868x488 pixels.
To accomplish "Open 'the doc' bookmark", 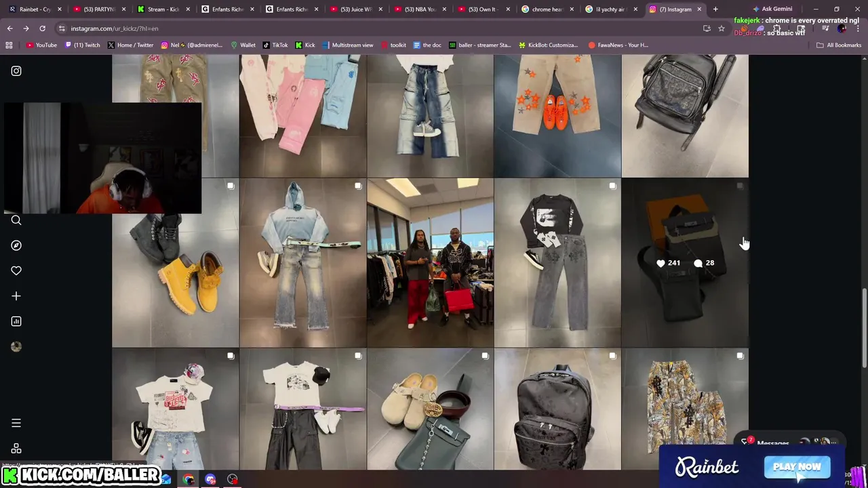I will click(427, 45).
